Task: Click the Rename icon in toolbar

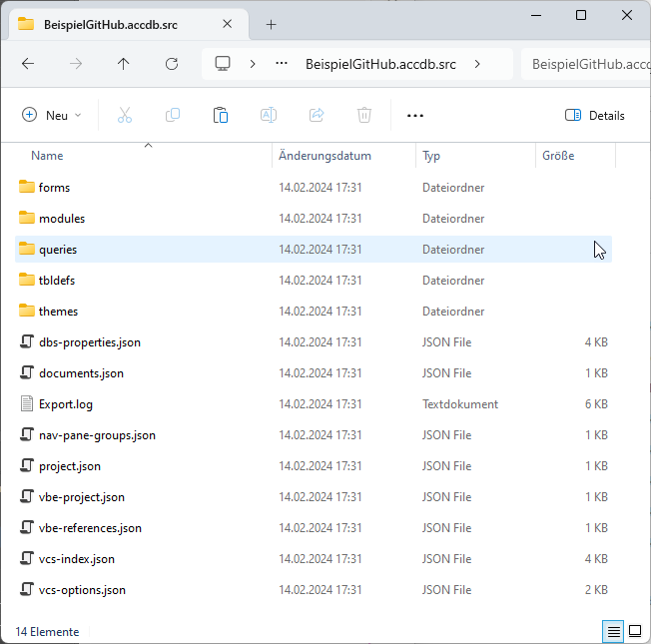Action: (269, 115)
